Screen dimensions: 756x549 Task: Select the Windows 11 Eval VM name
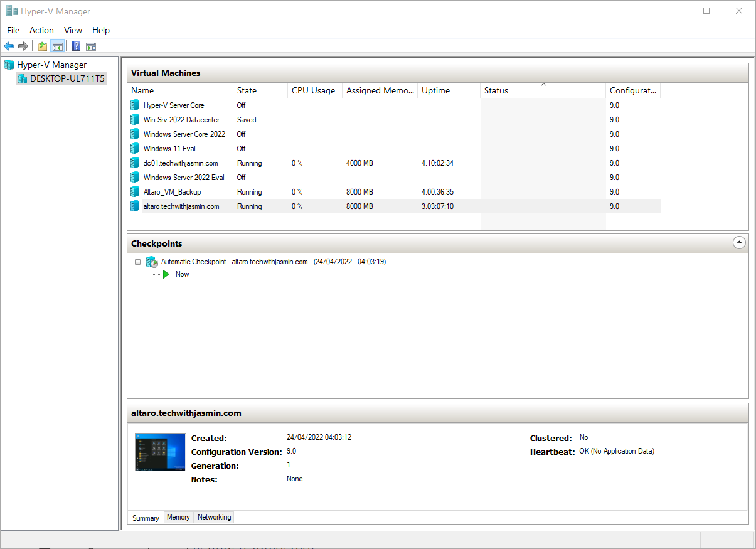[169, 149]
